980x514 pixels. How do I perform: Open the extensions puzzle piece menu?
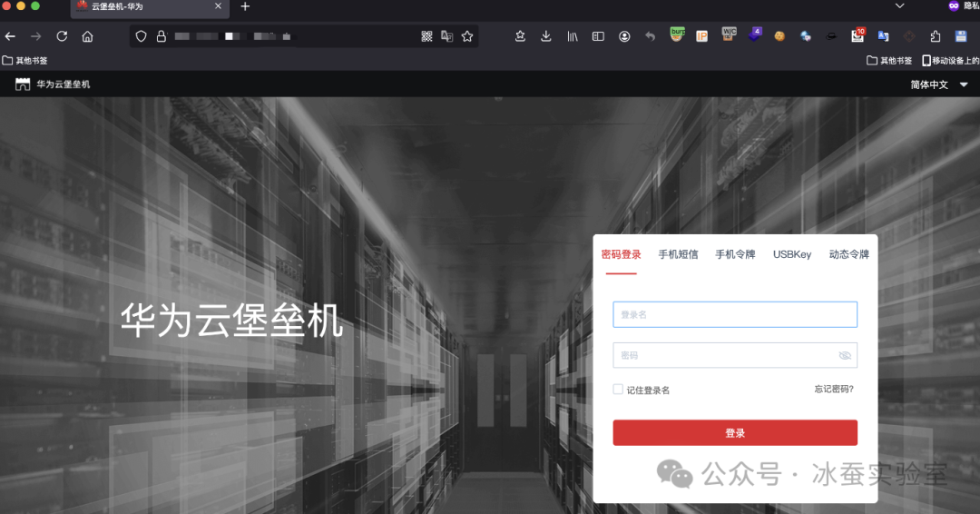936,36
